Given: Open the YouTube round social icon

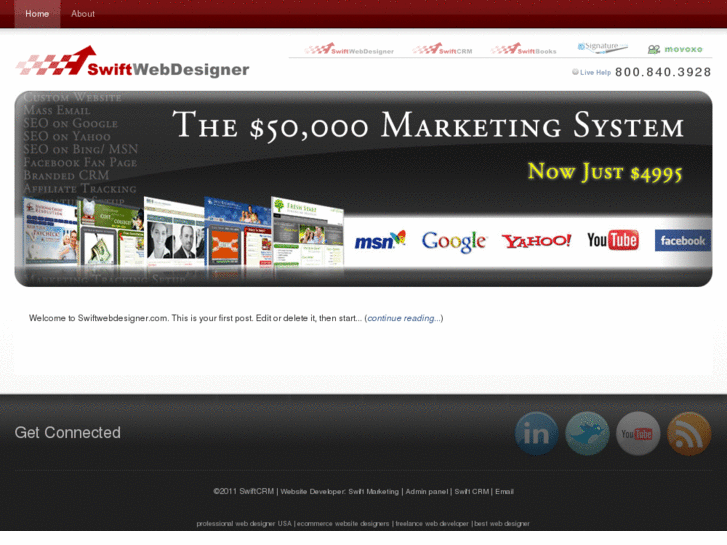Looking at the screenshot, I should [638, 434].
